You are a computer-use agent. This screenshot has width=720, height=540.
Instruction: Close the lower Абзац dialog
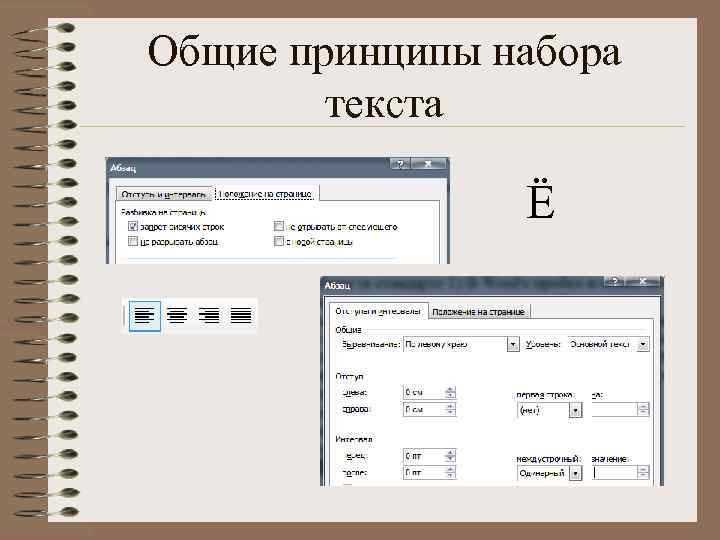click(643, 281)
